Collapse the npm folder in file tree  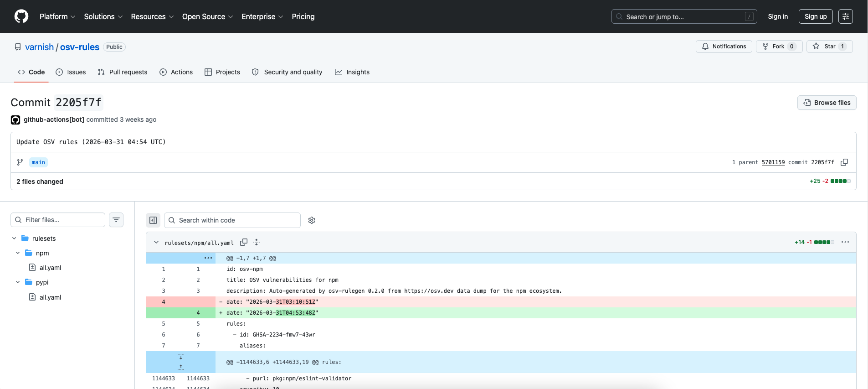(x=18, y=253)
